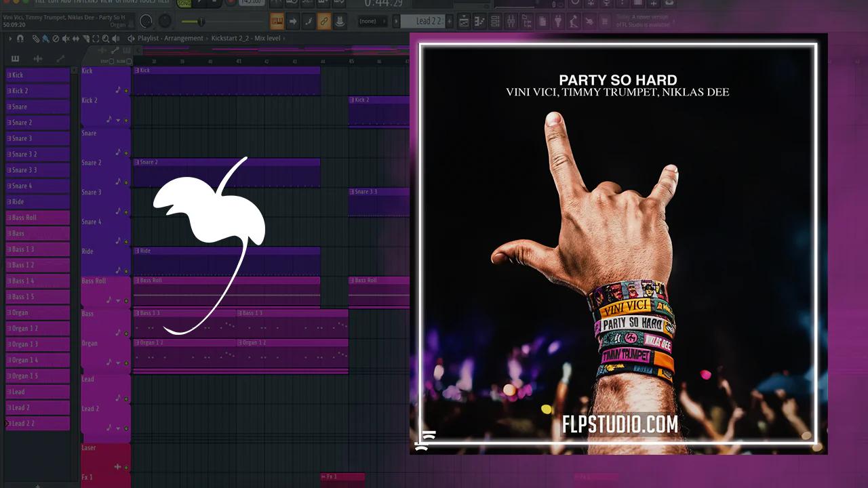868x488 pixels.
Task: Click the Snare 4 track header
Action: 106,232
